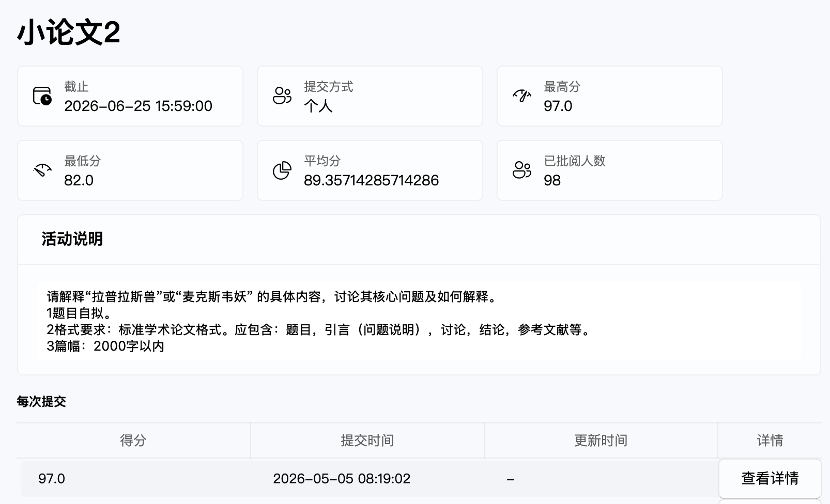Image resolution: width=830 pixels, height=504 pixels.
Task: Click the 详情 column header
Action: click(770, 440)
